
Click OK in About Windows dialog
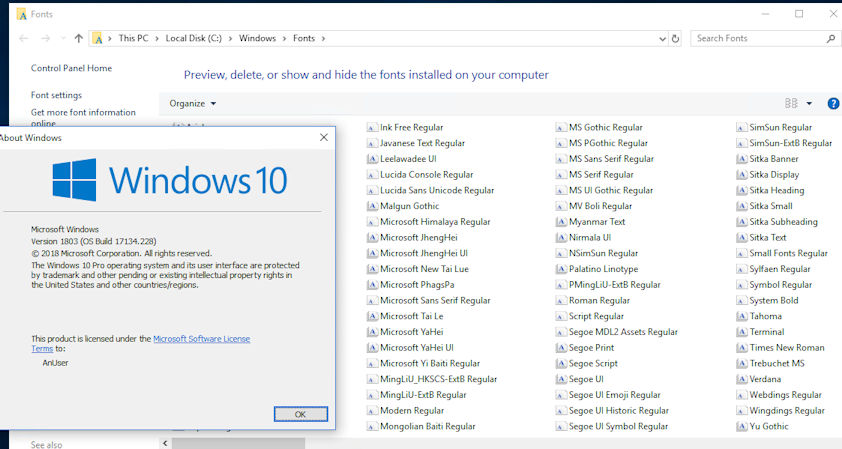(x=300, y=414)
